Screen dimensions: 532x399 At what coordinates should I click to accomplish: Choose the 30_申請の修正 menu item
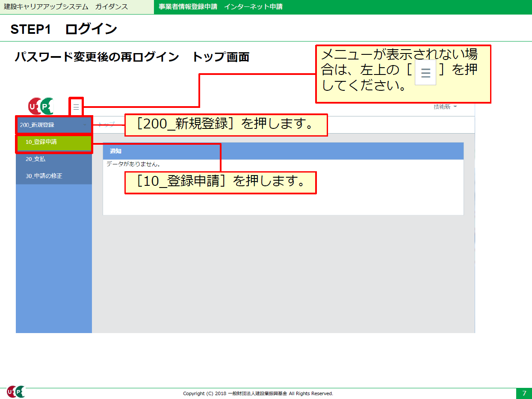tap(54, 176)
